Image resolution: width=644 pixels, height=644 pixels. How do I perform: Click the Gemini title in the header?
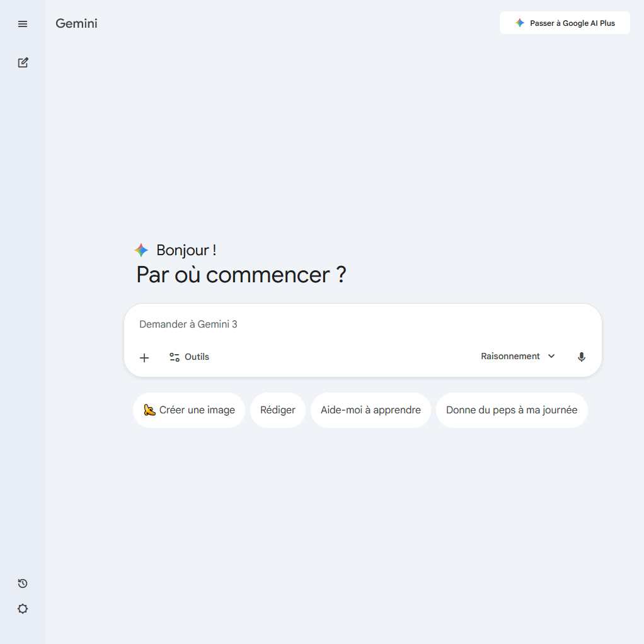[76, 23]
